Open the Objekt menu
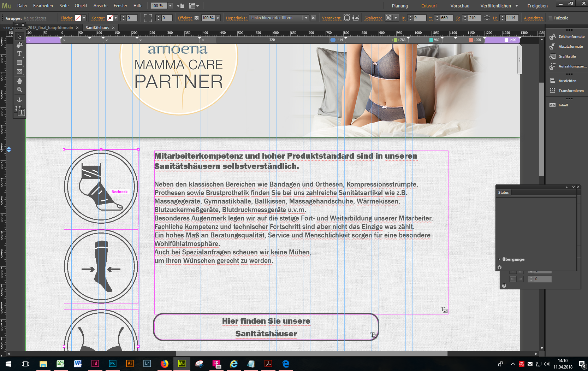 pyautogui.click(x=81, y=6)
